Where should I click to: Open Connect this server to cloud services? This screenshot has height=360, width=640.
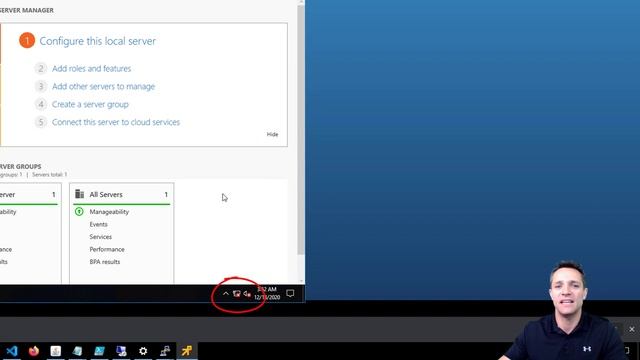pyautogui.click(x=116, y=122)
